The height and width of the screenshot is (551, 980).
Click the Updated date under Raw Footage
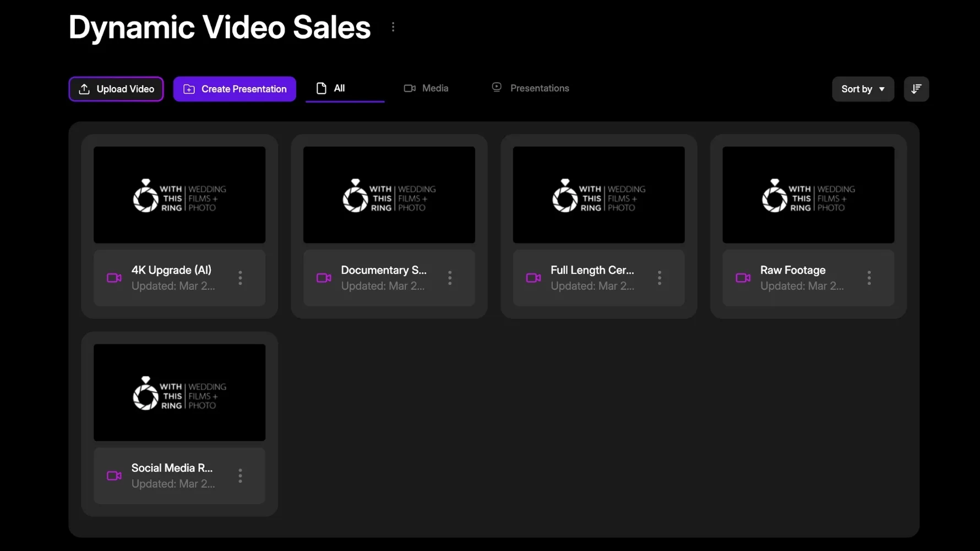(x=802, y=286)
